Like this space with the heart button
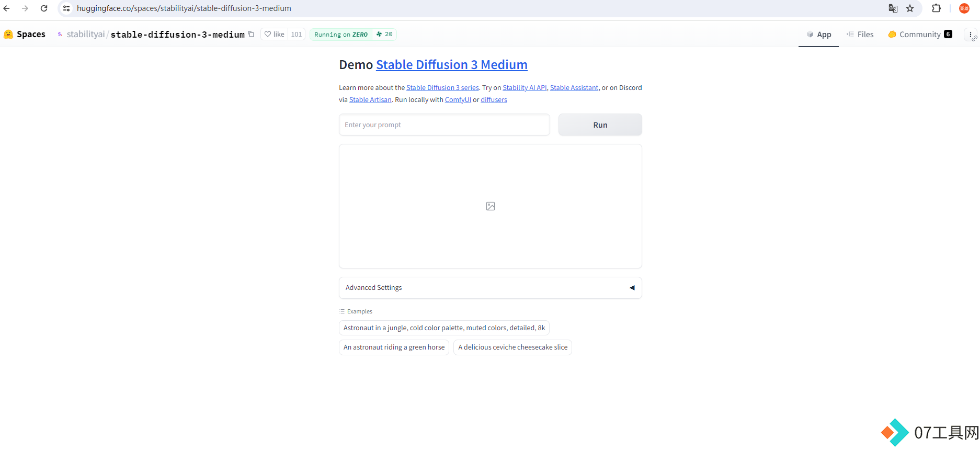 (275, 34)
